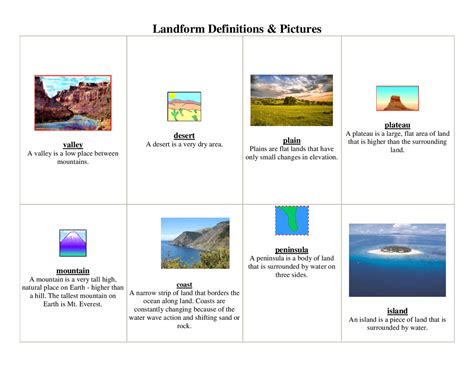The height and width of the screenshot is (366, 474).
Task: Click the underlined word "plateau"
Action: (397, 125)
